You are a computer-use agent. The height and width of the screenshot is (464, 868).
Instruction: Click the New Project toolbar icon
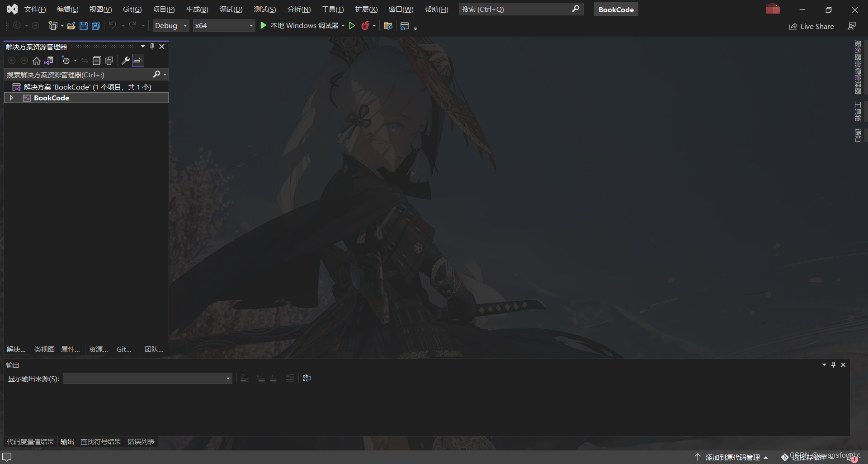(53, 26)
